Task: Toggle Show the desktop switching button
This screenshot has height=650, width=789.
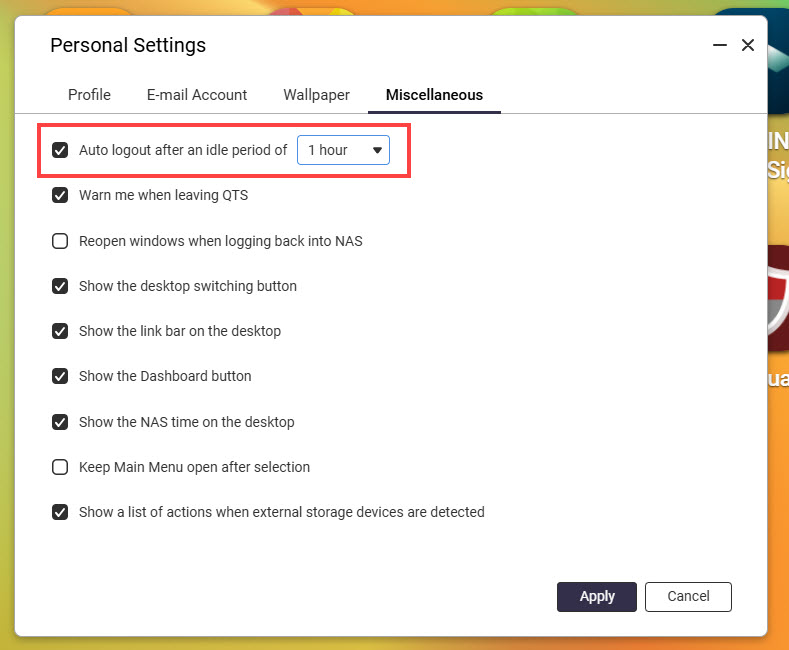Action: click(x=60, y=286)
